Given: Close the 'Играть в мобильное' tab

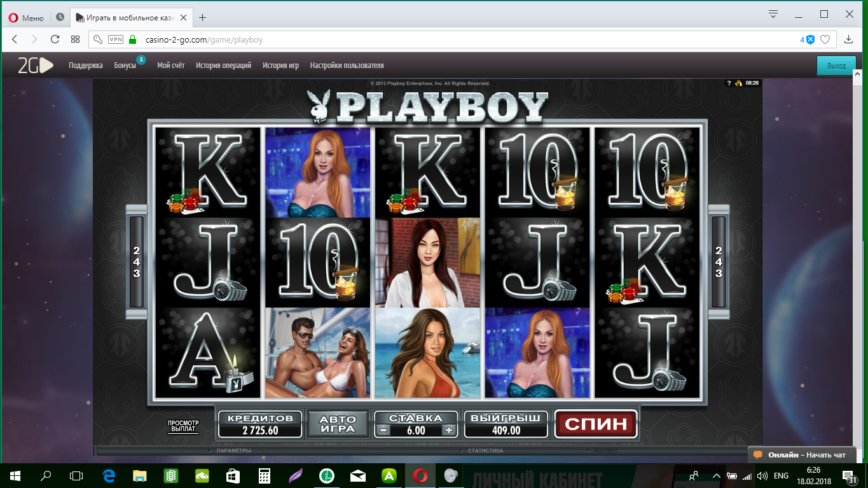Looking at the screenshot, I should (x=184, y=18).
